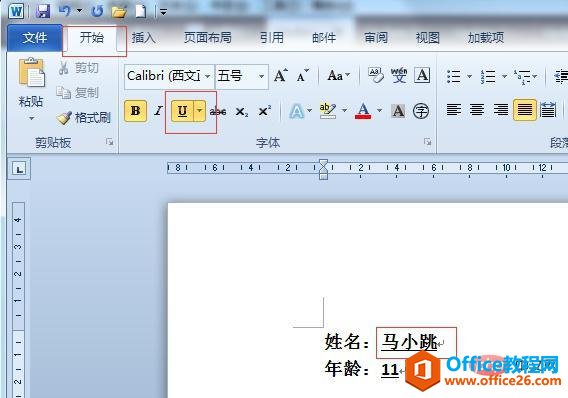This screenshot has width=568, height=398.
Task: Expand the underline style dropdown arrow
Action: tap(200, 111)
